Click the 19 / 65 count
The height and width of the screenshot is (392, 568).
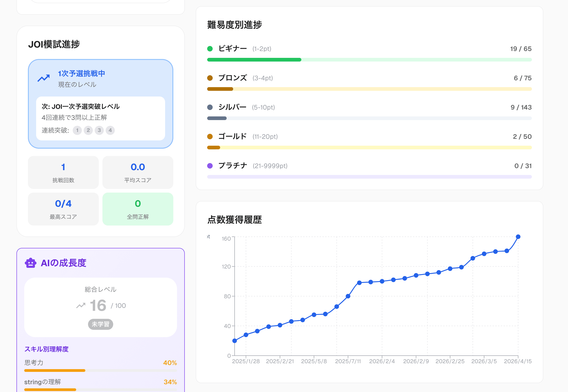click(521, 49)
